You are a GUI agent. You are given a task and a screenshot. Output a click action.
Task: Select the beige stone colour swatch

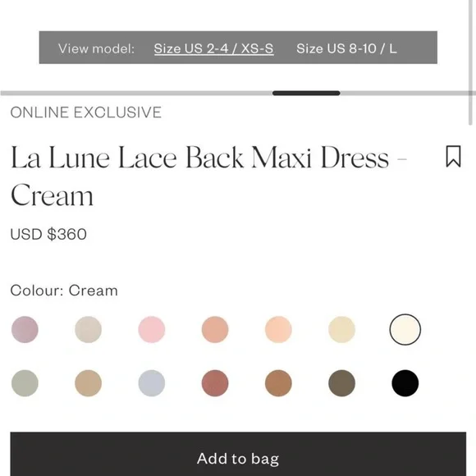(x=88, y=329)
